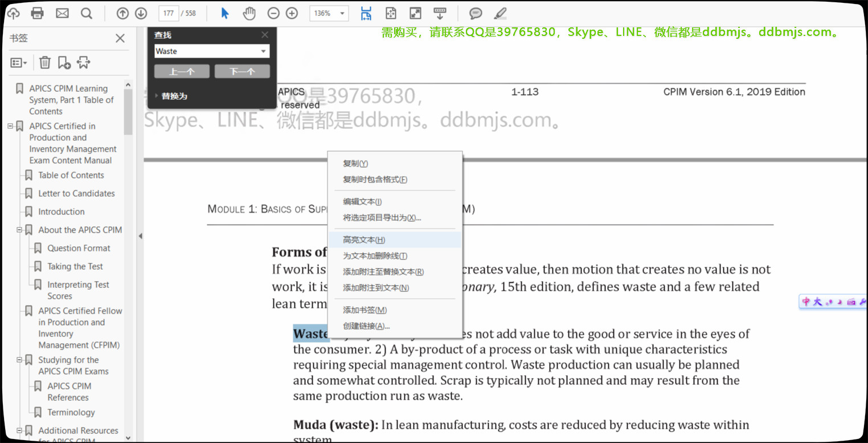Click the cloud upload icon

13,13
